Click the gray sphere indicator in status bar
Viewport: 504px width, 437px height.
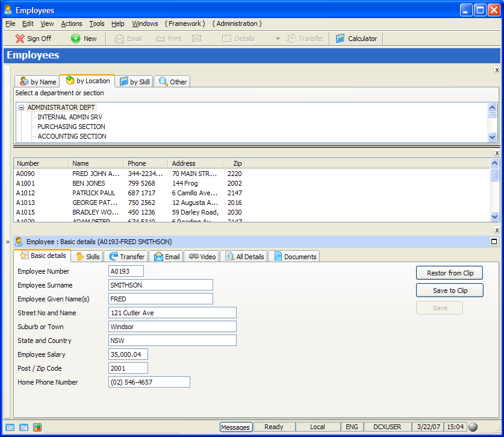(x=474, y=427)
